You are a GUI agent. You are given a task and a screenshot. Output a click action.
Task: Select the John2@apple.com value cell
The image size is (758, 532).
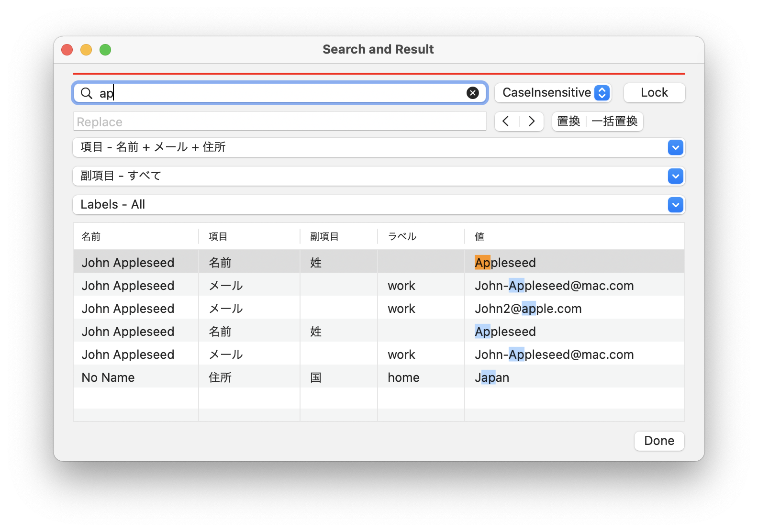528,309
